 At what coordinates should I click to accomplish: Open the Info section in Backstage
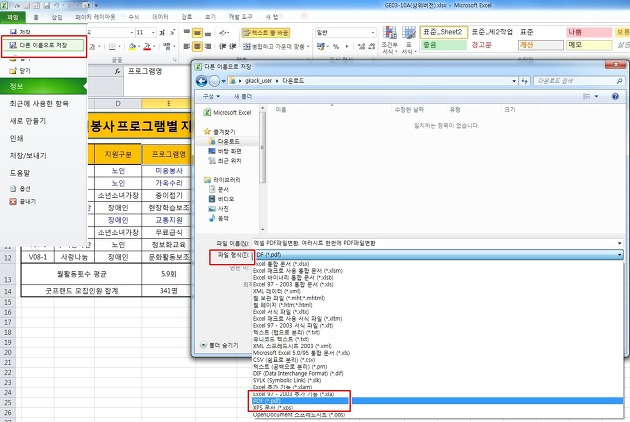(x=43, y=86)
